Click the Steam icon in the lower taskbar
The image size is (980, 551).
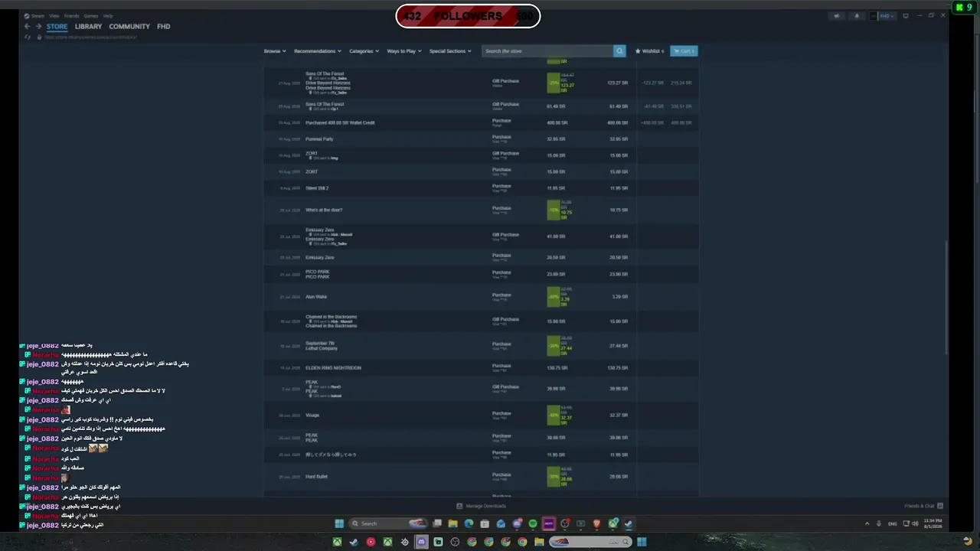pyautogui.click(x=354, y=542)
